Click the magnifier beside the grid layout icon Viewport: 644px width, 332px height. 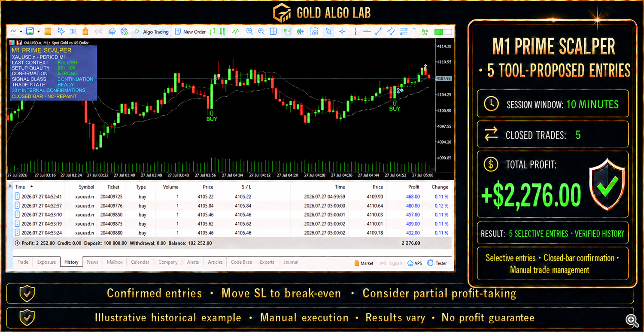click(x=261, y=31)
